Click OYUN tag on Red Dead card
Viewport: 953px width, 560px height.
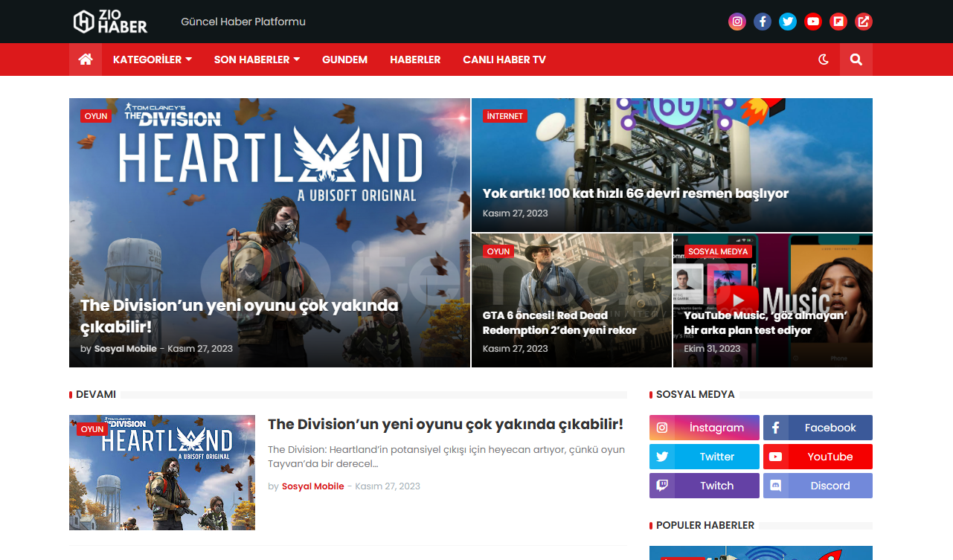498,251
